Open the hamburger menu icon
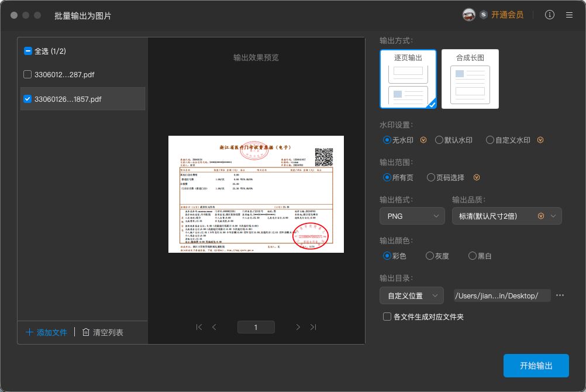586x392 pixels. (569, 15)
